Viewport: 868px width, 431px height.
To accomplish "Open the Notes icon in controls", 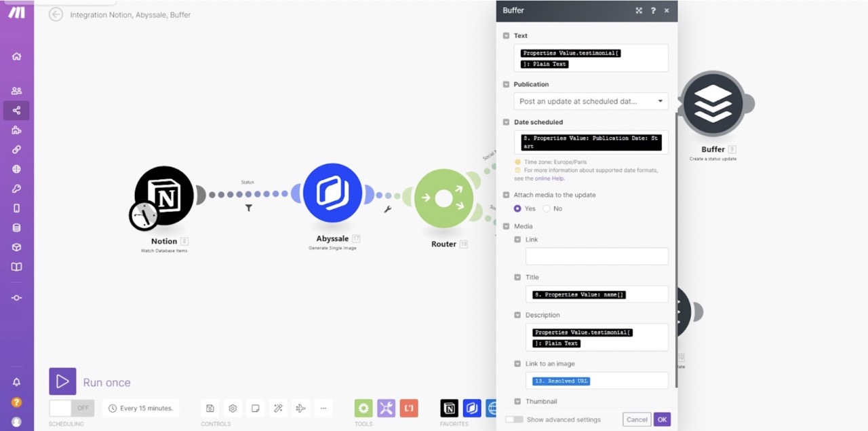I will 256,408.
